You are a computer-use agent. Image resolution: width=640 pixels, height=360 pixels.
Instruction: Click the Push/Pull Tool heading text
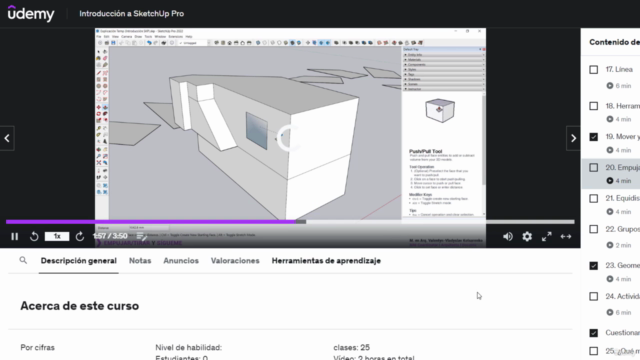click(x=426, y=151)
